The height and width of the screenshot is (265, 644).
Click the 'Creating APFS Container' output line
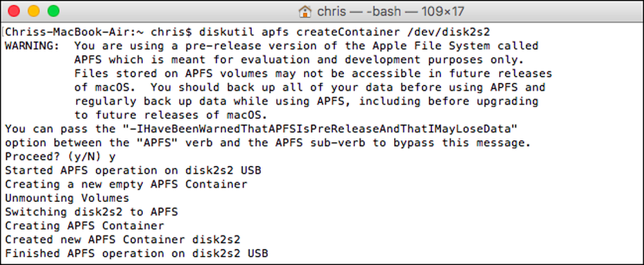coord(84,226)
